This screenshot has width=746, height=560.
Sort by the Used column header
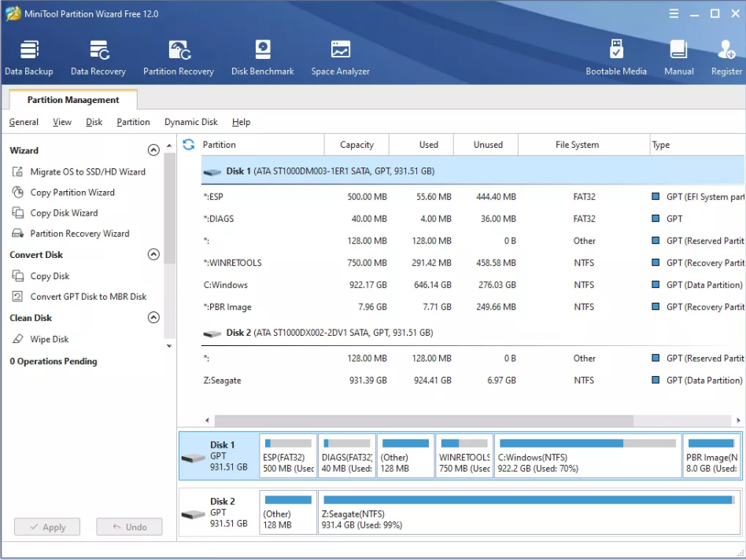[422, 145]
